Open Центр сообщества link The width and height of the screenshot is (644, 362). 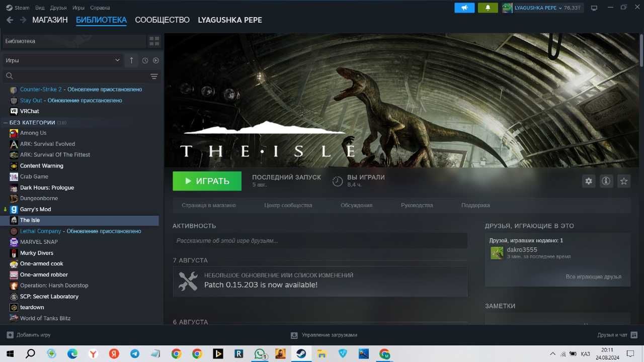(288, 205)
